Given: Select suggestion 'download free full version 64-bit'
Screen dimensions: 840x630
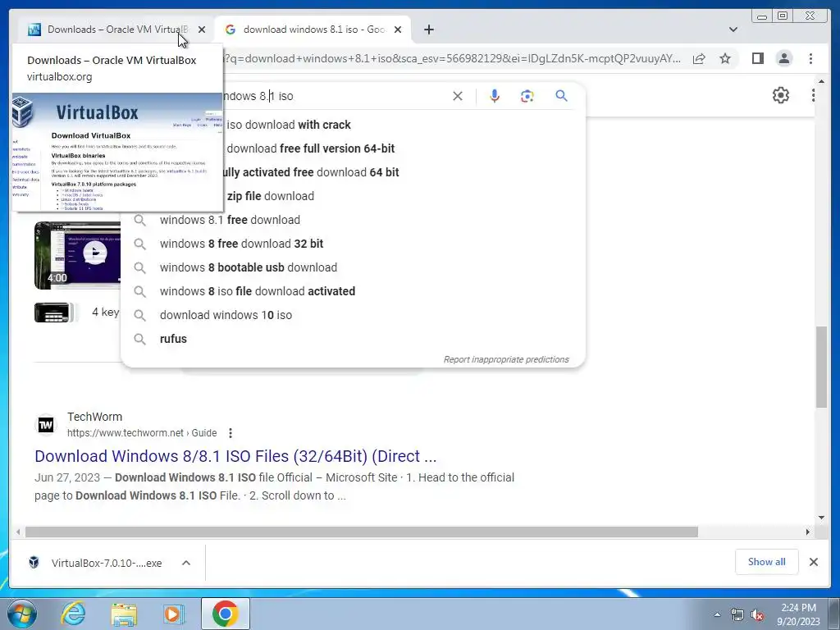Looking at the screenshot, I should (351, 148).
